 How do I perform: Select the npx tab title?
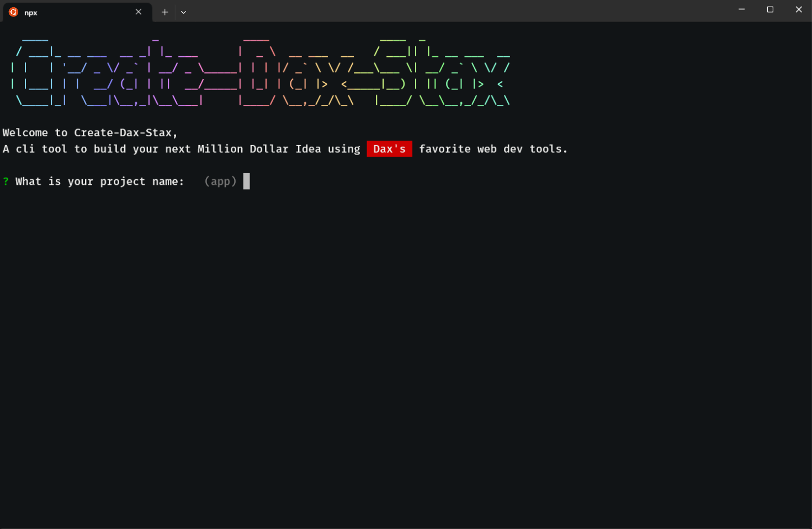click(x=31, y=12)
